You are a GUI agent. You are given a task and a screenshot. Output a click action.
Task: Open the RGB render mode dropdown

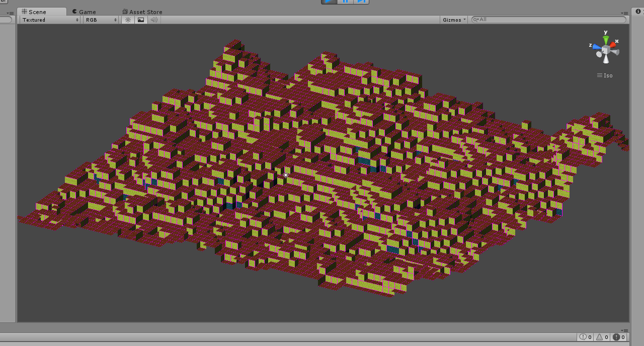(100, 20)
